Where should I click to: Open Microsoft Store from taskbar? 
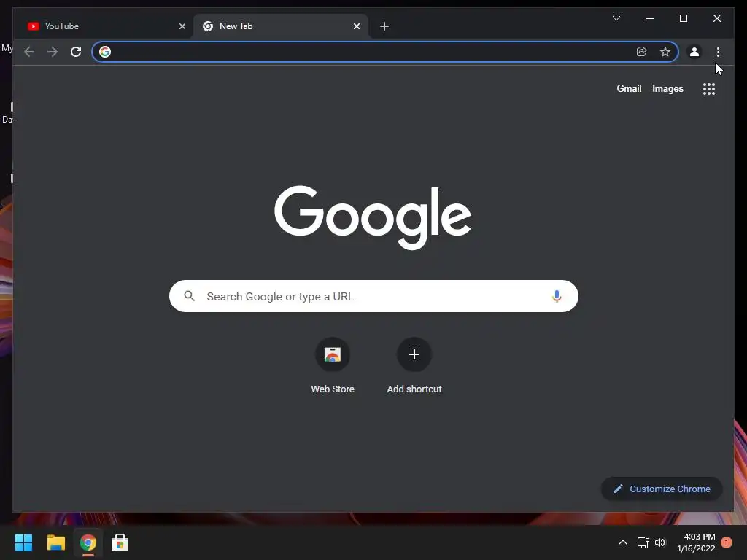[120, 542]
